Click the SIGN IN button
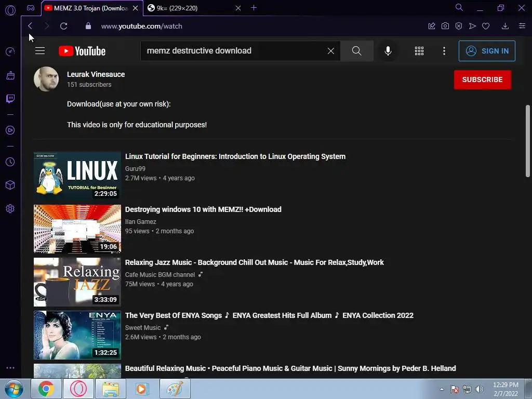Image resolution: width=532 pixels, height=399 pixels. (487, 51)
